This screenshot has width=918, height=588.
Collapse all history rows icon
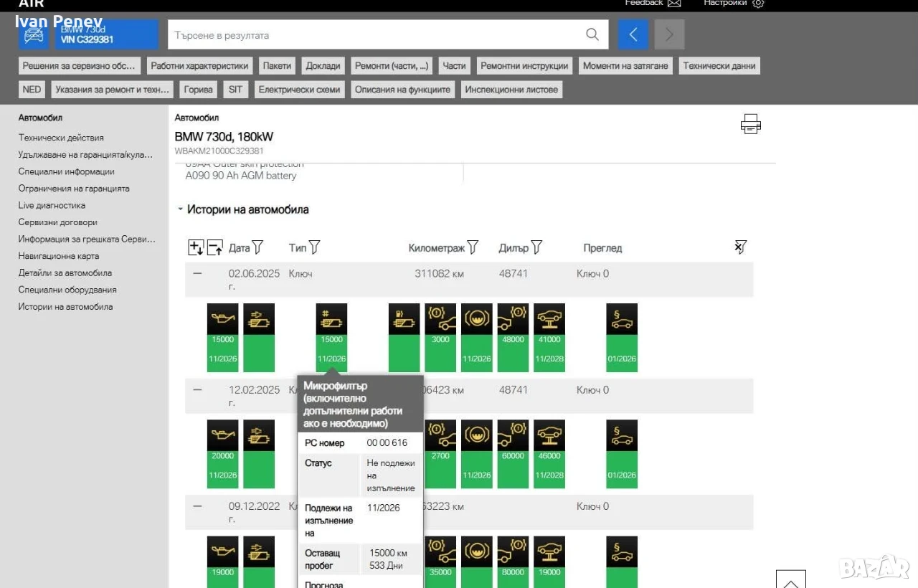(x=214, y=247)
